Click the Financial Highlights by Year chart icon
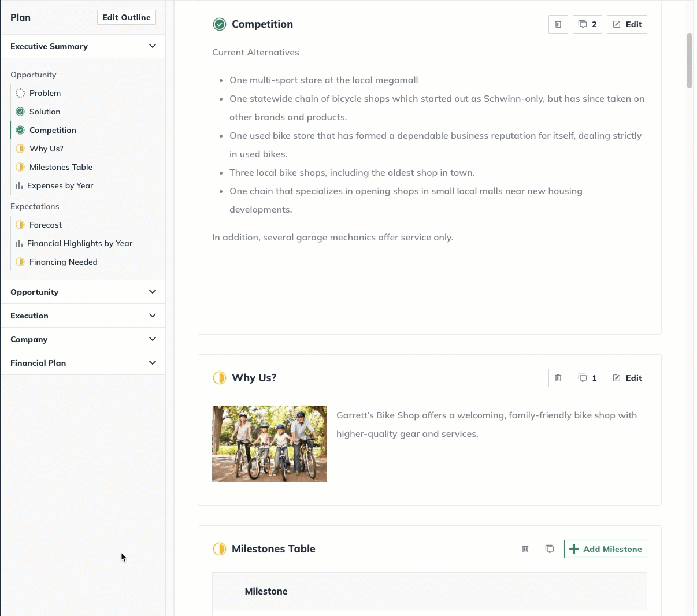 19,243
